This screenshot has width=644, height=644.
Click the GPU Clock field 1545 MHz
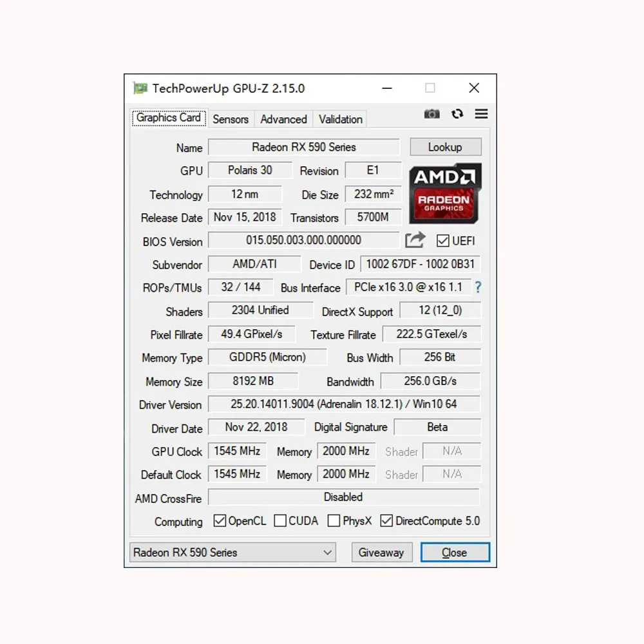point(238,451)
